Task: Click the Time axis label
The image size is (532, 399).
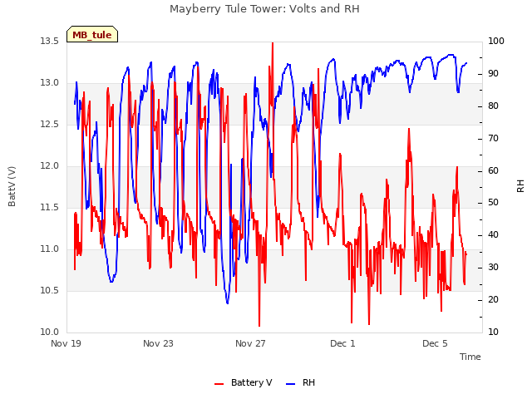Action: coord(470,357)
